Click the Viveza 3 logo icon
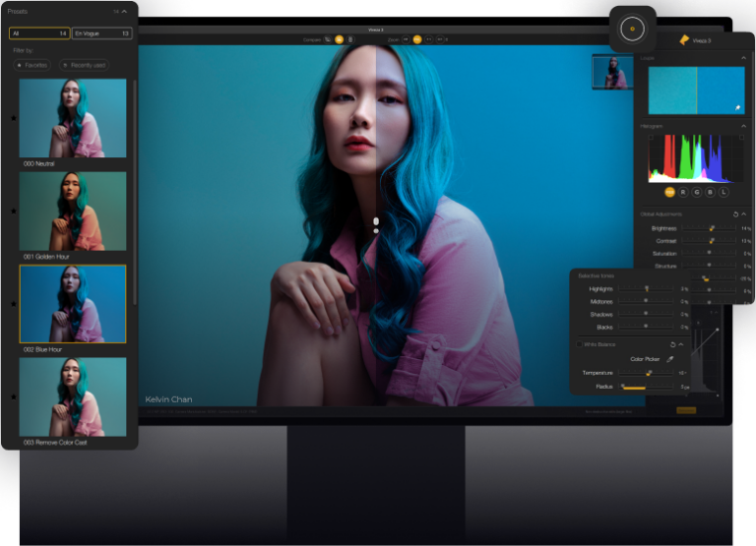Viewport: 756px width, 546px height. pos(685,39)
